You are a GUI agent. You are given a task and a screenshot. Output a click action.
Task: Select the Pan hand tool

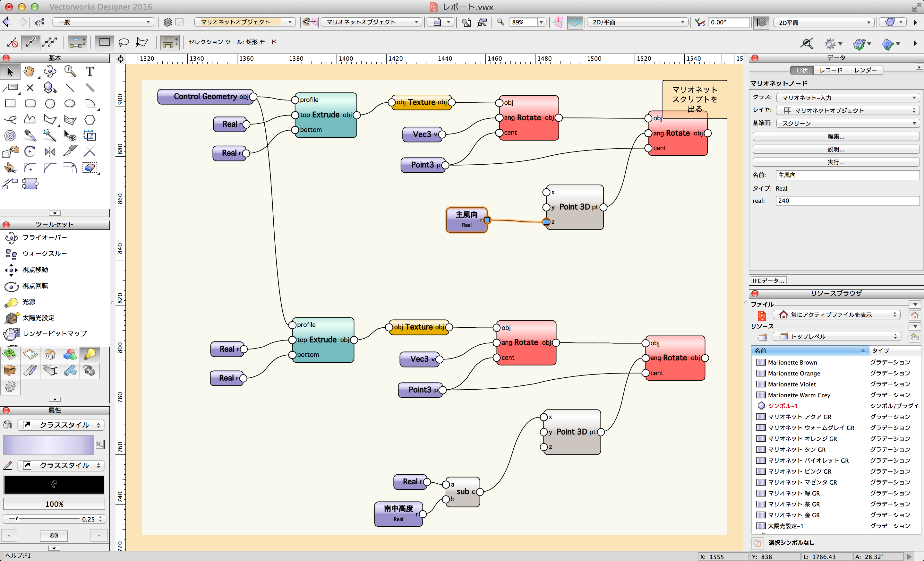tap(30, 71)
